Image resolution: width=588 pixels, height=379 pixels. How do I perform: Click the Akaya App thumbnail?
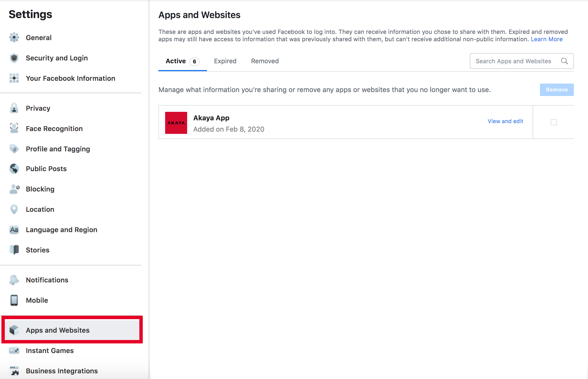[176, 123]
